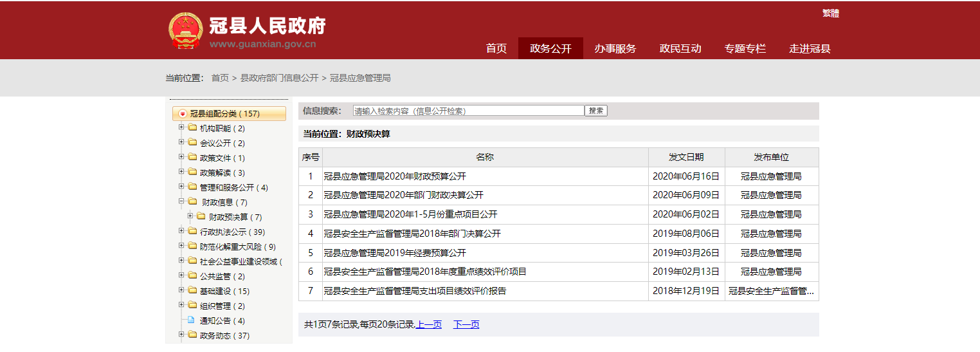Open the 政务公开 navigation tab
Viewport: 980px width, 352px height.
point(550,48)
